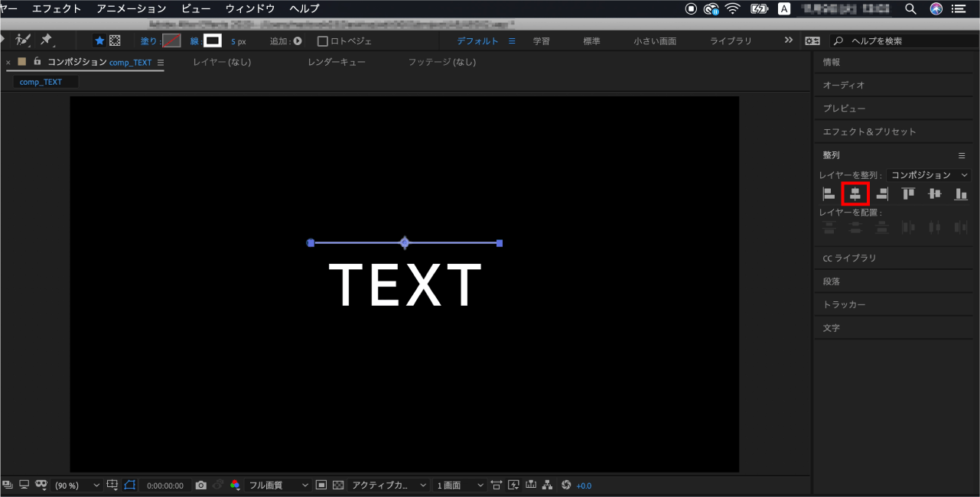This screenshot has width=980, height=497.
Task: Toggle mask and shape path visibility
Action: pyautogui.click(x=129, y=485)
